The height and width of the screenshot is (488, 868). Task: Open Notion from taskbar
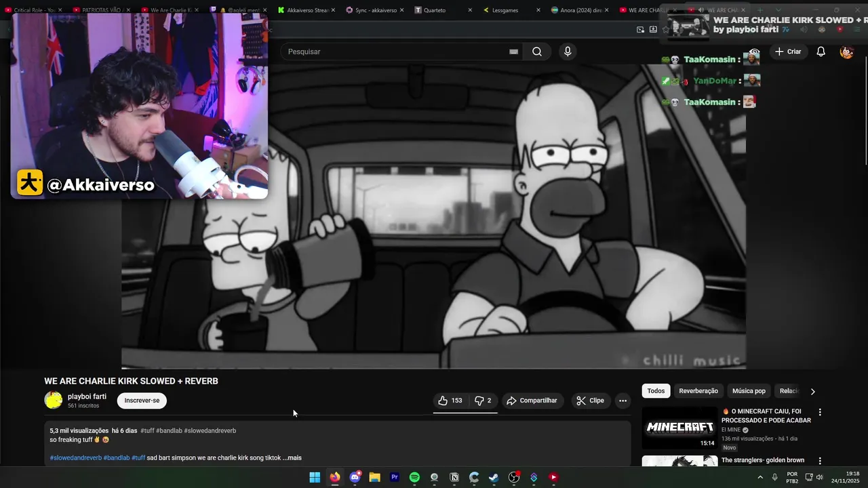click(x=454, y=477)
